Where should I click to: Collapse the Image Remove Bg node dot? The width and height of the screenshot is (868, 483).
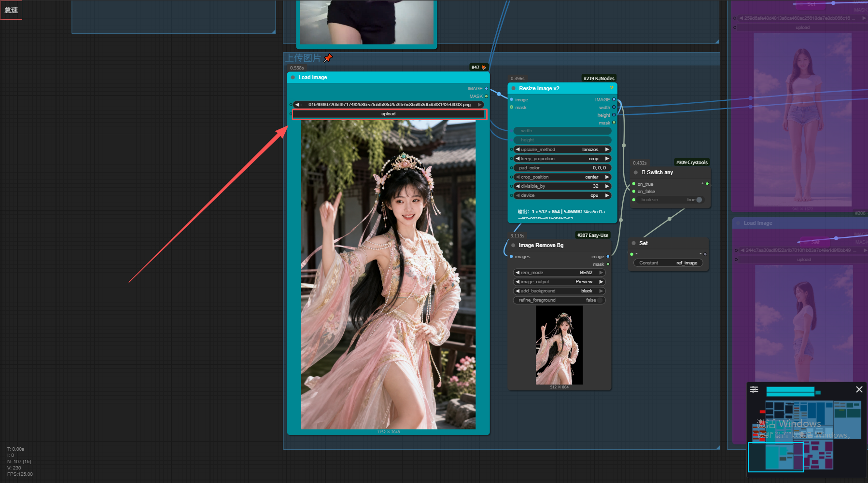(x=513, y=245)
